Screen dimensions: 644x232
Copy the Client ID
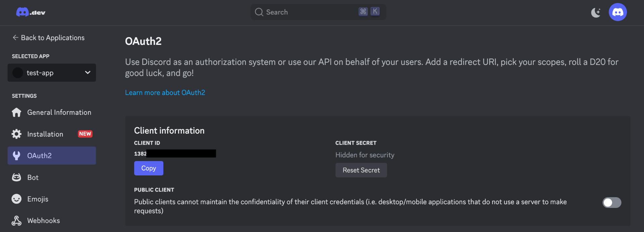(x=149, y=168)
